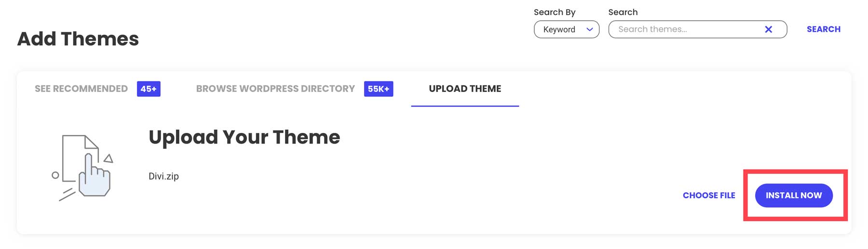
Task: Click the Add Themes page title
Action: 78,39
